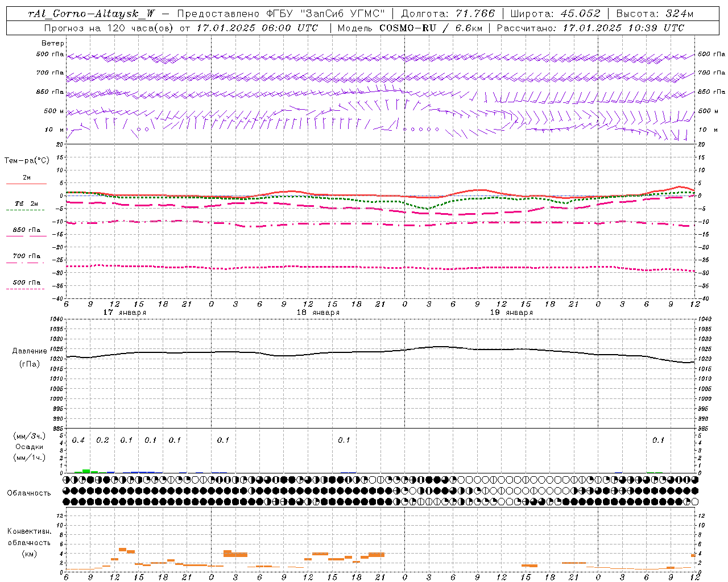Screen dimensions: 728x582
Task: Click the "Тем-ра(°C)" temperature panel label
Action: tap(27, 161)
